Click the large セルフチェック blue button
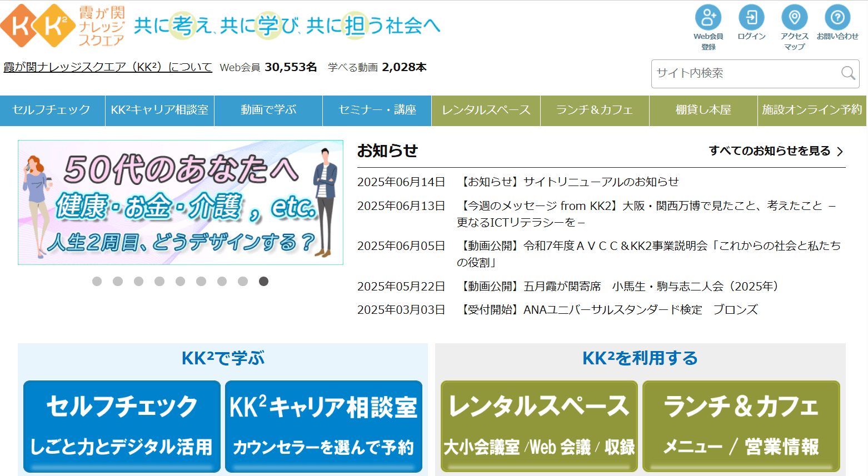Image resolution: width=868 pixels, height=476 pixels. pos(122,426)
